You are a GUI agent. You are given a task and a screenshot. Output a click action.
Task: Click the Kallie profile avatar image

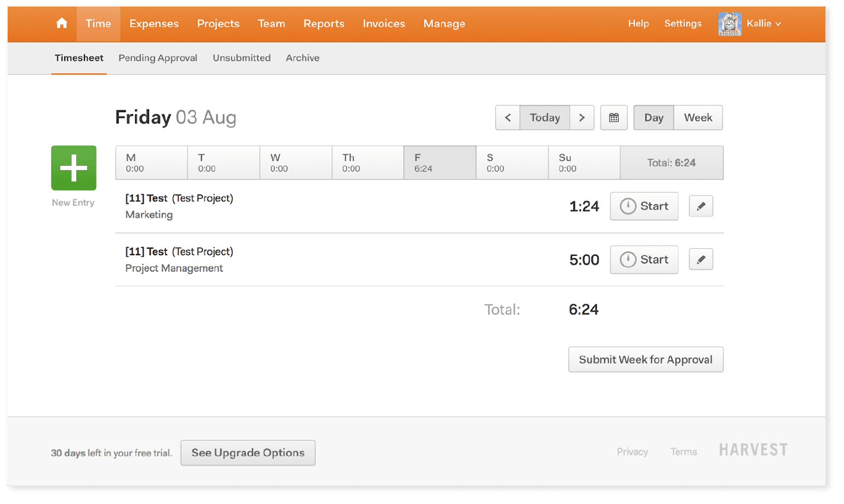(x=729, y=24)
